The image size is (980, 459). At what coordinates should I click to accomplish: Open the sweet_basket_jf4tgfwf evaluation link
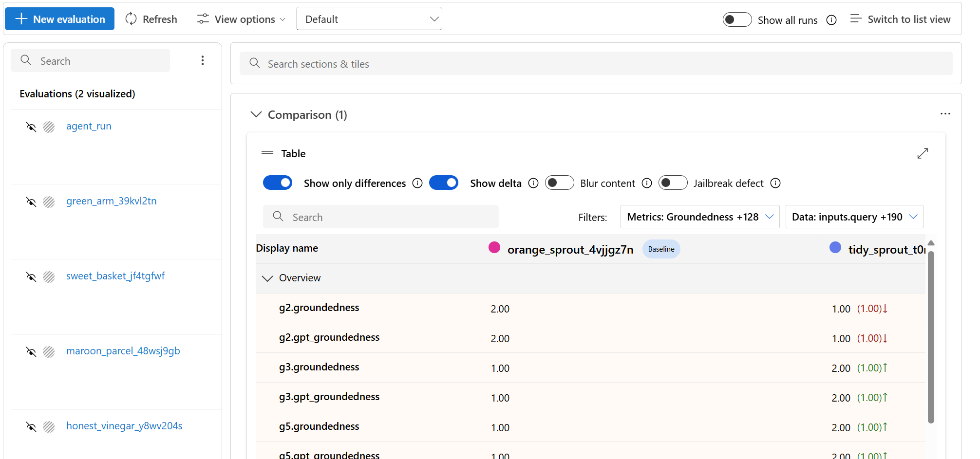click(115, 276)
